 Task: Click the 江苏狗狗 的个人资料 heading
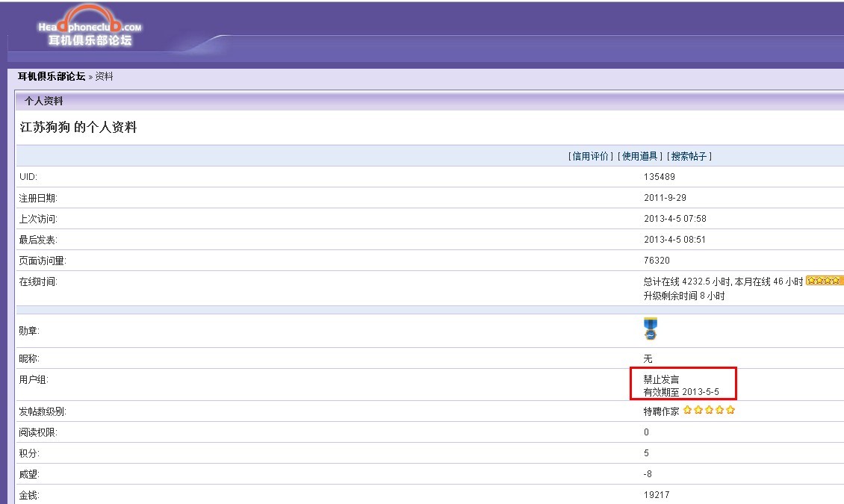point(78,128)
